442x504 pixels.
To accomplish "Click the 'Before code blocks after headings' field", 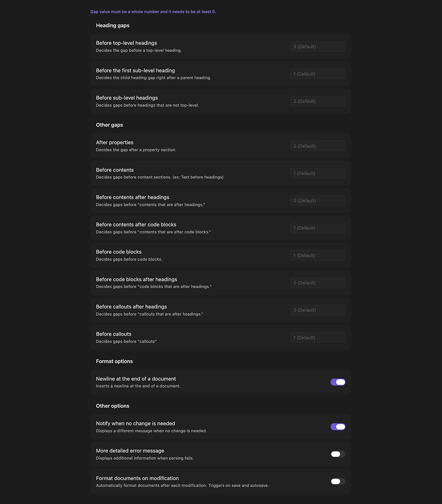I will [x=318, y=282].
